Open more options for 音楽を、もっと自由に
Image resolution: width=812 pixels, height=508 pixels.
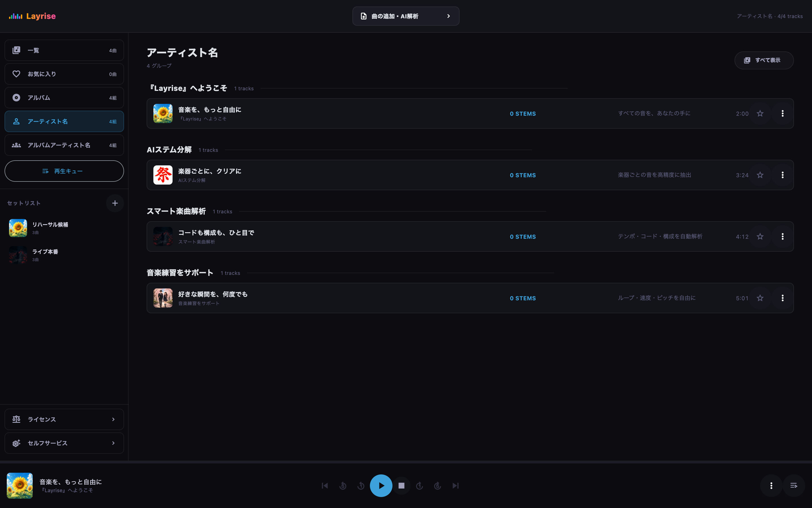[782, 113]
